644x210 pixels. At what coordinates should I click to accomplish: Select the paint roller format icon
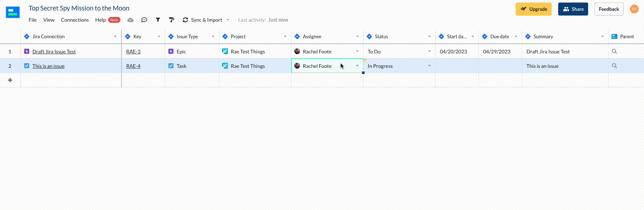click(172, 20)
